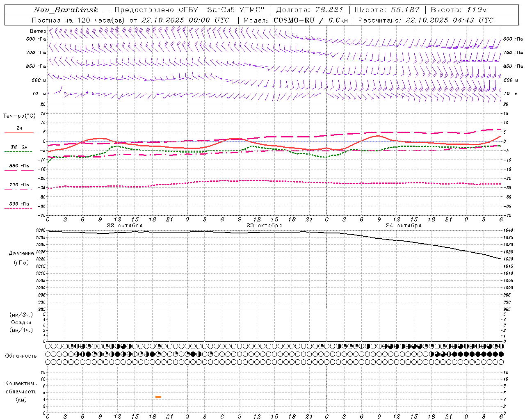Select the longitude value Долгота: 78.221
Image resolution: width=525 pixels, height=420 pixels.
pos(310,10)
